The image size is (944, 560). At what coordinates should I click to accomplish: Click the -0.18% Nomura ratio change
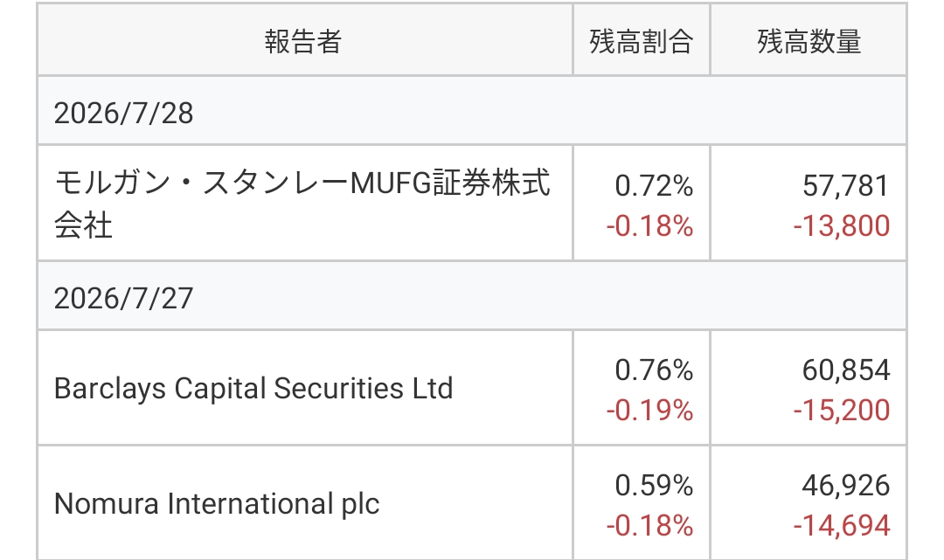point(649,526)
